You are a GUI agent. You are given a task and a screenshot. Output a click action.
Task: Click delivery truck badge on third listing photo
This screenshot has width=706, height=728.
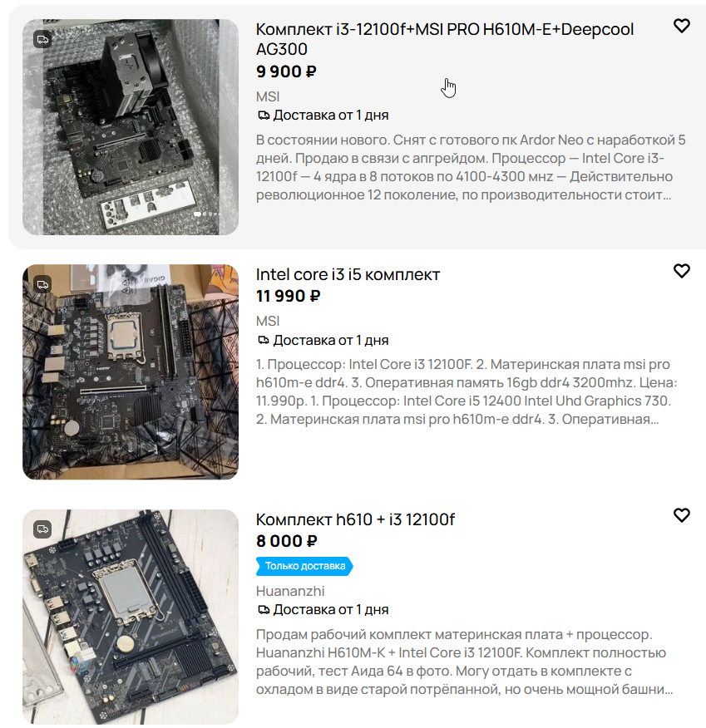(42, 529)
